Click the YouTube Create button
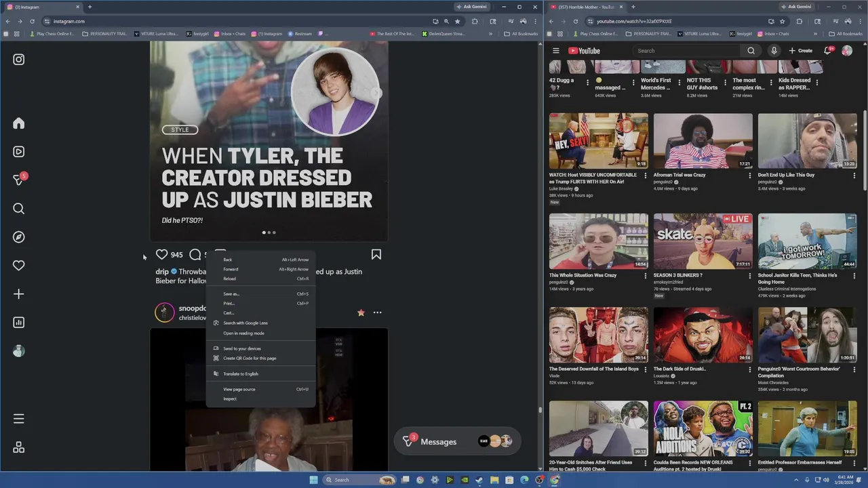This screenshot has width=868, height=488. click(x=800, y=51)
